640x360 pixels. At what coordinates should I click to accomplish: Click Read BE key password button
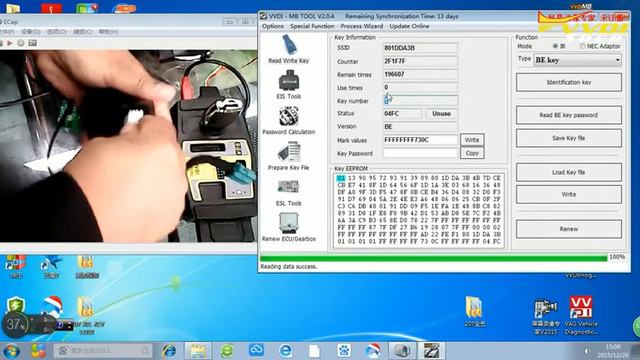coord(569,115)
